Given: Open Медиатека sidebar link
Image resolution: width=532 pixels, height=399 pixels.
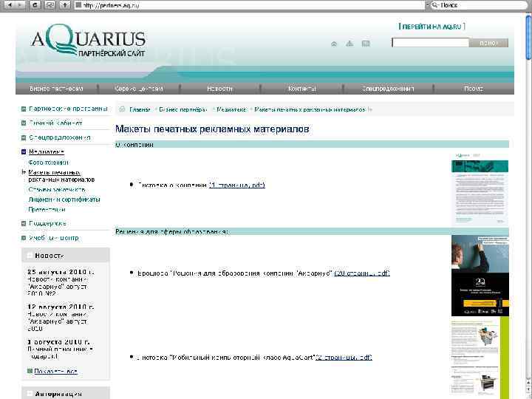Looking at the screenshot, I should point(47,151).
